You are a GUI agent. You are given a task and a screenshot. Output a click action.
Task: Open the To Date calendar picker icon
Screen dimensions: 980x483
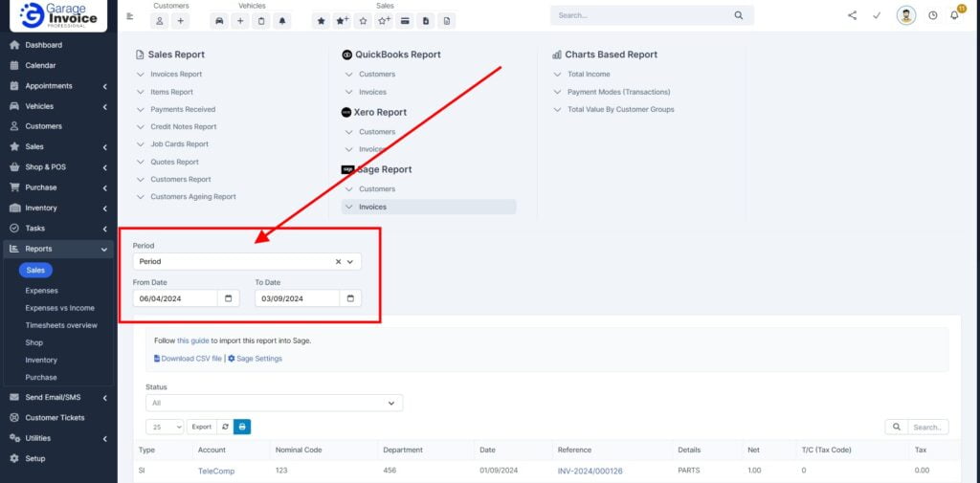point(350,298)
